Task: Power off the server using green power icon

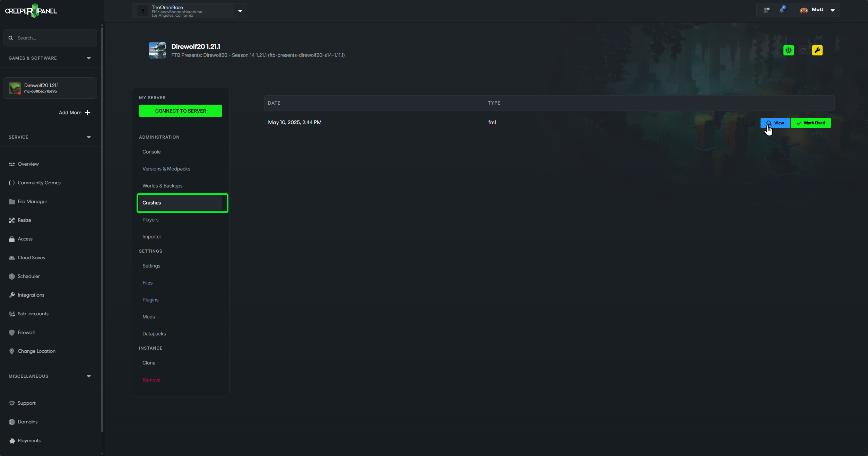Action: [788, 50]
